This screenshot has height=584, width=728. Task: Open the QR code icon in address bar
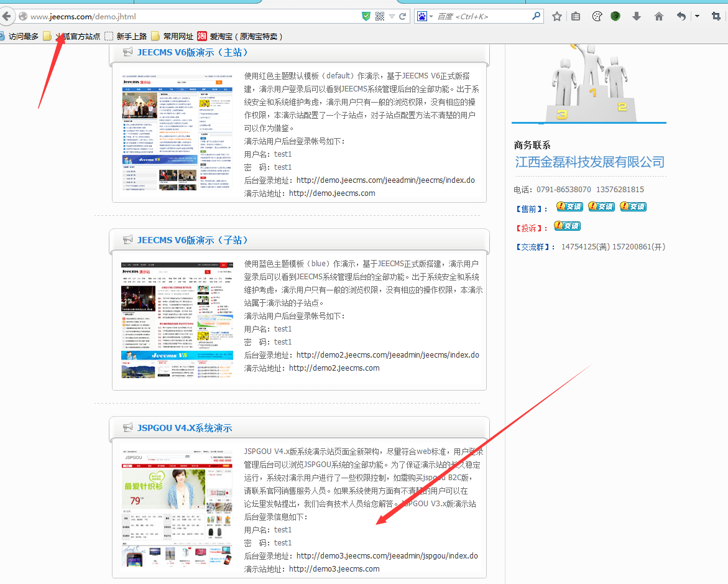pyautogui.click(x=380, y=16)
